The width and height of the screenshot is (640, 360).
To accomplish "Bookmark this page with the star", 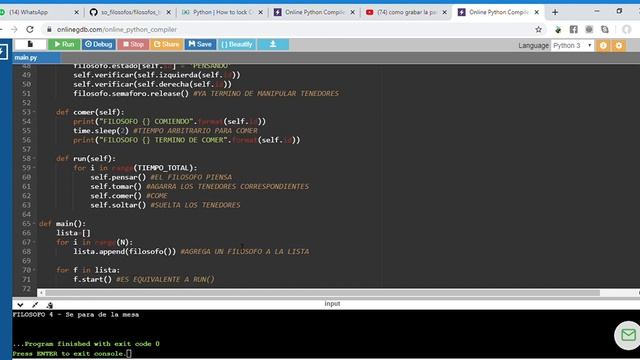I will point(538,29).
